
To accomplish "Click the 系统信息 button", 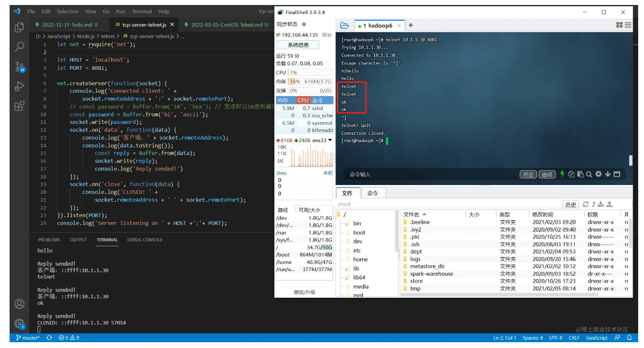I will click(298, 45).
